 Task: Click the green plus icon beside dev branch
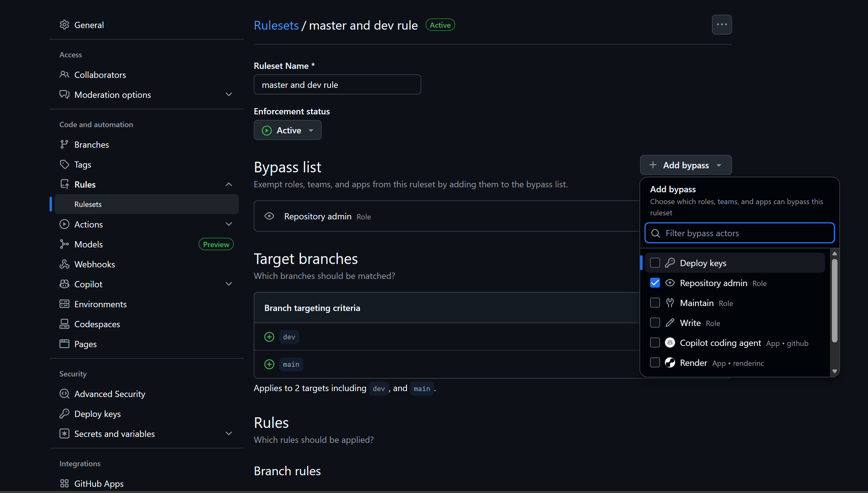coord(269,337)
